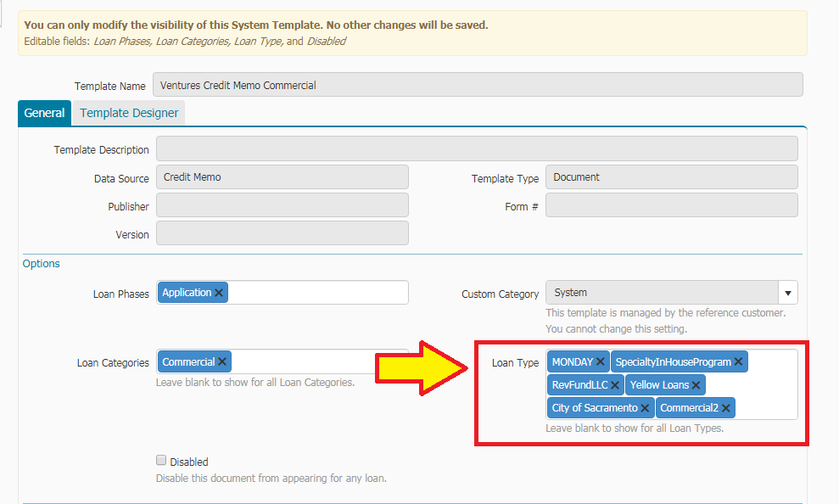The width and height of the screenshot is (839, 504).
Task: Remove the Application loan phase tag
Action: pyautogui.click(x=219, y=292)
